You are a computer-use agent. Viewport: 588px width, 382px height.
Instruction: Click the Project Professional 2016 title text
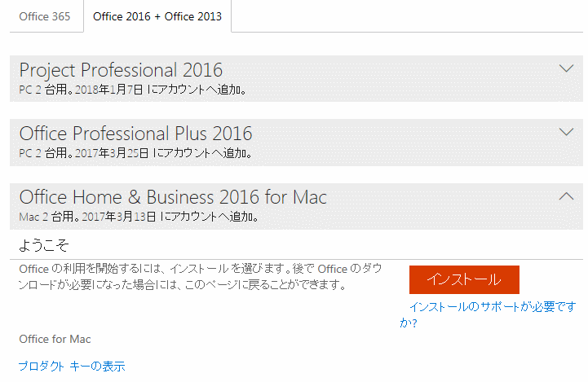coord(121,70)
